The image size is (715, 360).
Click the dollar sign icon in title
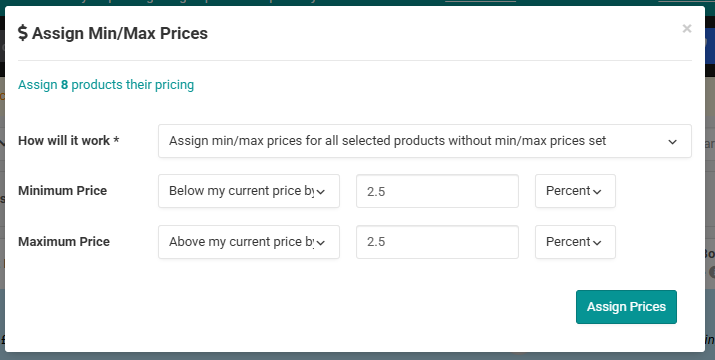[23, 33]
